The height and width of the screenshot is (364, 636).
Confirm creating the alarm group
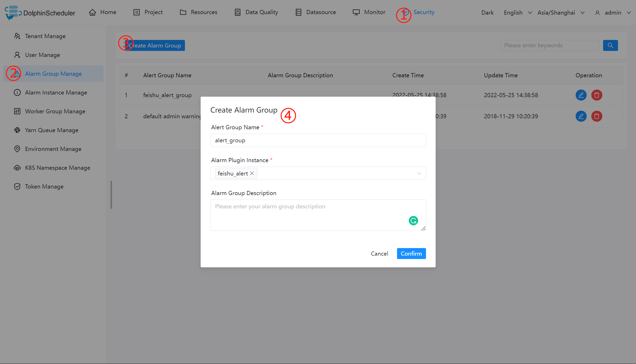411,254
